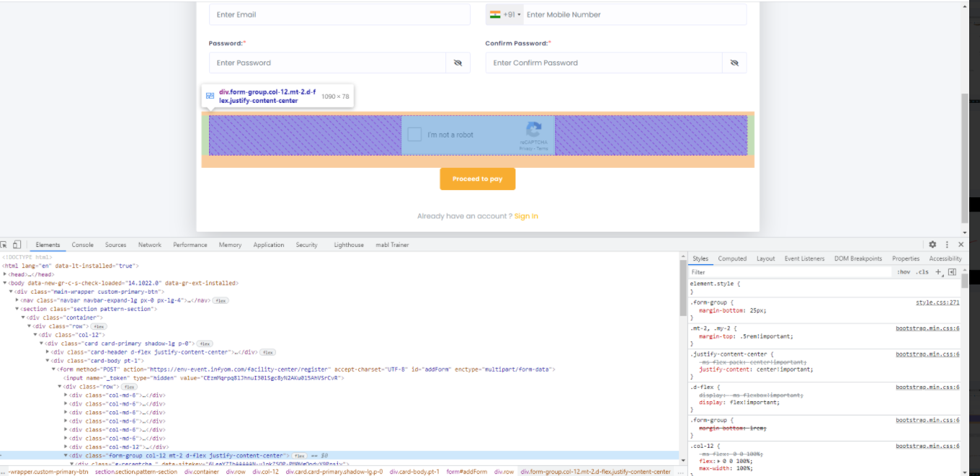Toggle the device toolbar icon
Viewport: 980px width, 476px height.
(x=17, y=245)
